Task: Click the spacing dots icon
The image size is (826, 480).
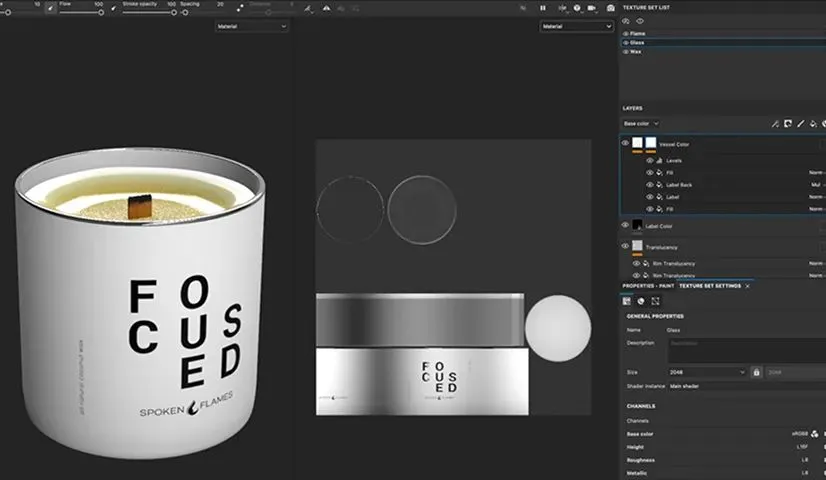Action: click(240, 8)
